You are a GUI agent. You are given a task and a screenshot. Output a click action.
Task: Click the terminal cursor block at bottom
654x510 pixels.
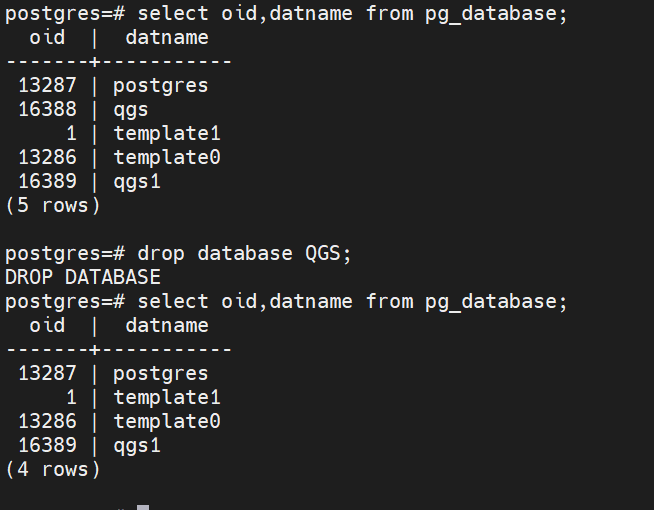tap(143, 506)
